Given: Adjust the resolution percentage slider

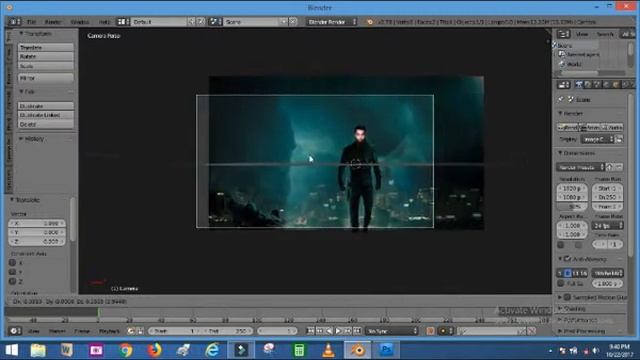Looking at the screenshot, I should pyautogui.click(x=572, y=207).
